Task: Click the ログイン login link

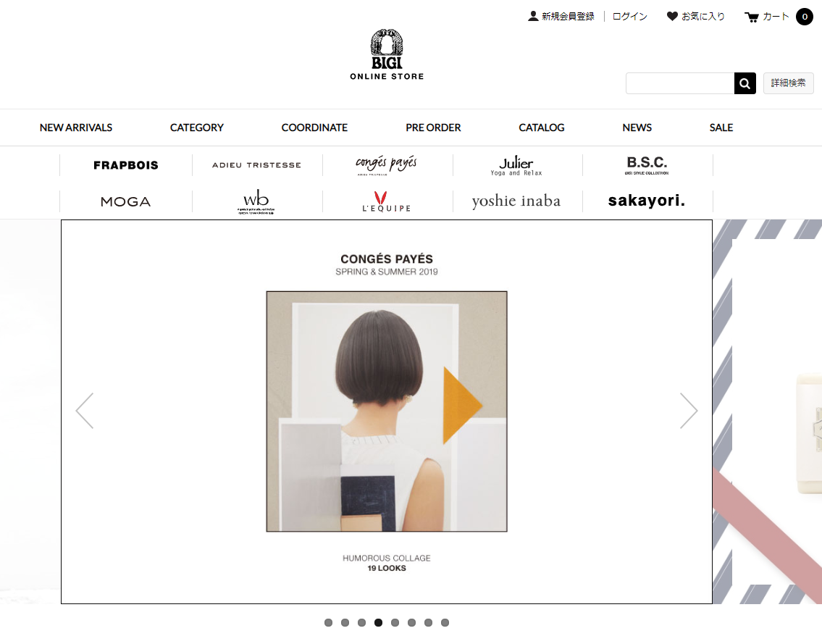Action: coord(629,16)
